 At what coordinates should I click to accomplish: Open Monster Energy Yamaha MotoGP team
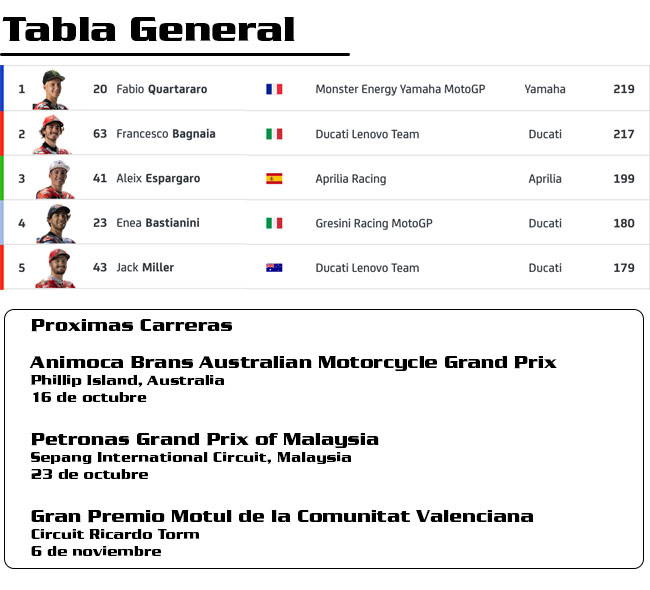(400, 89)
